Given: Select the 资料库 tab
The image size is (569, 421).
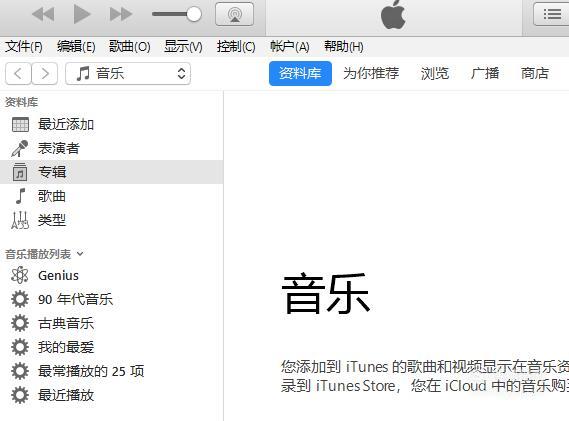Looking at the screenshot, I should [300, 73].
